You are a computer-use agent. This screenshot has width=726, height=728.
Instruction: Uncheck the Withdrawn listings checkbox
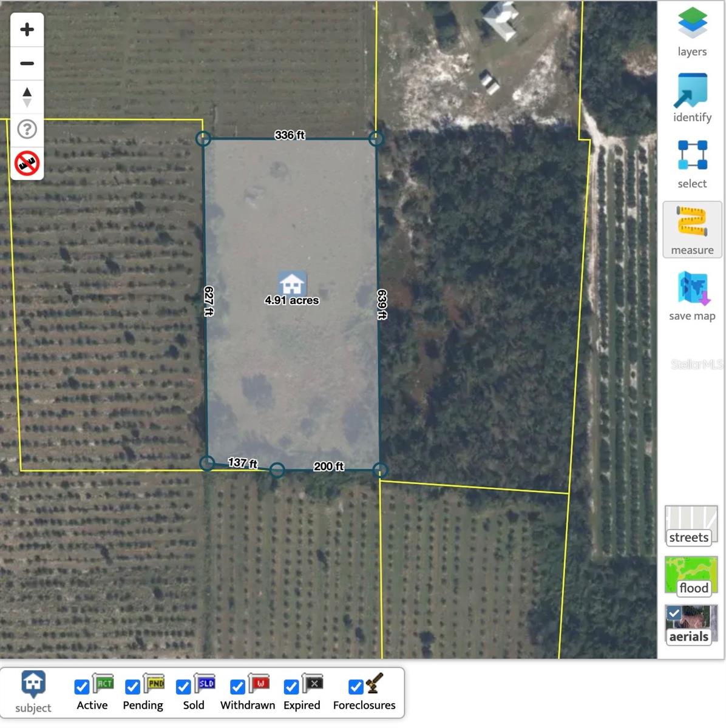238,687
